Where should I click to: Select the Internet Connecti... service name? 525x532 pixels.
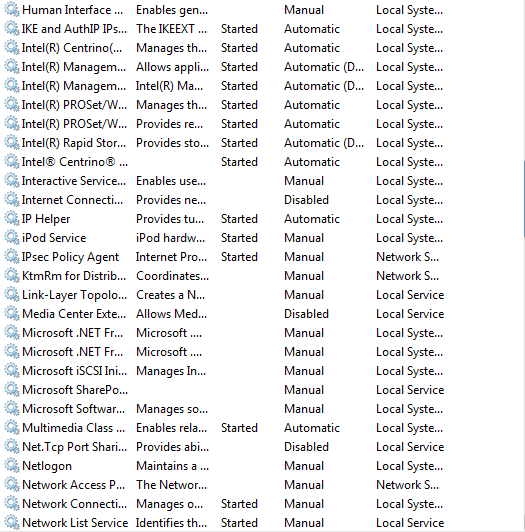pyautogui.click(x=72, y=200)
